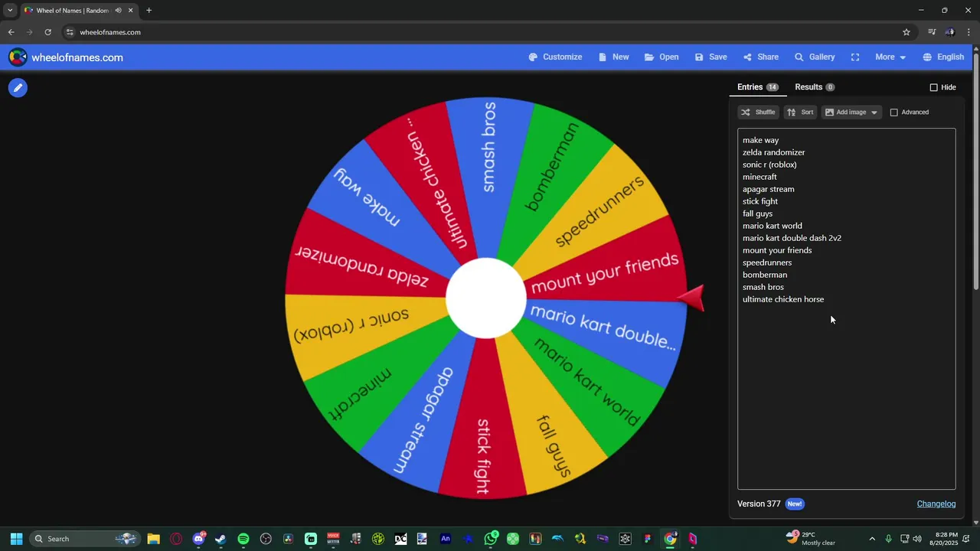Screen dimensions: 980x551
Task: Click the wheelofnames.com logo
Action: [66, 57]
